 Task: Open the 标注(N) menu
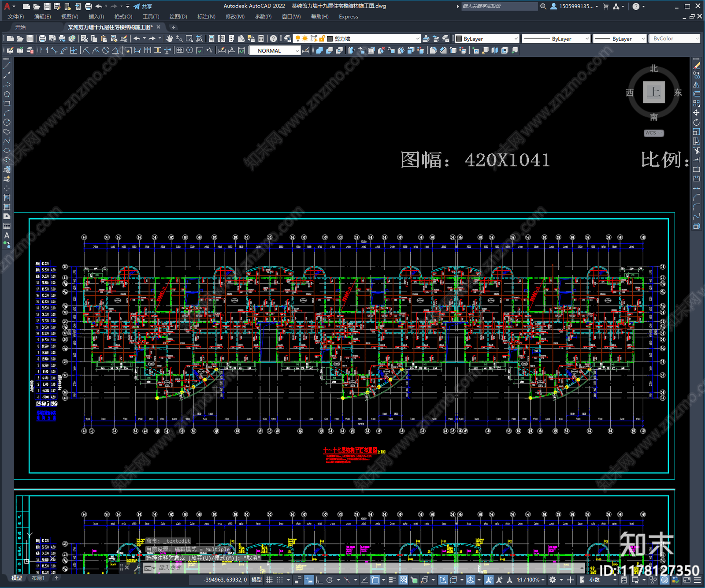pyautogui.click(x=206, y=17)
